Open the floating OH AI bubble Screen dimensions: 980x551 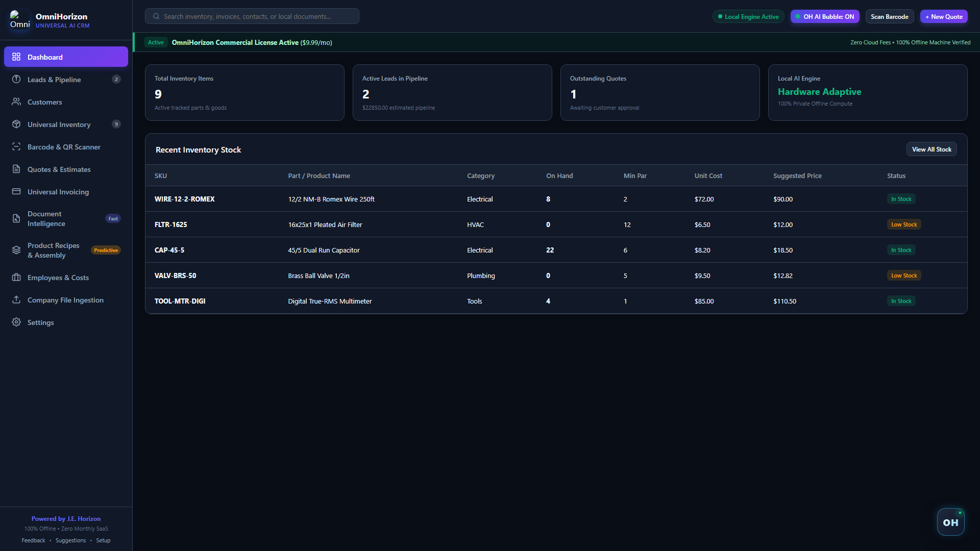(x=950, y=522)
